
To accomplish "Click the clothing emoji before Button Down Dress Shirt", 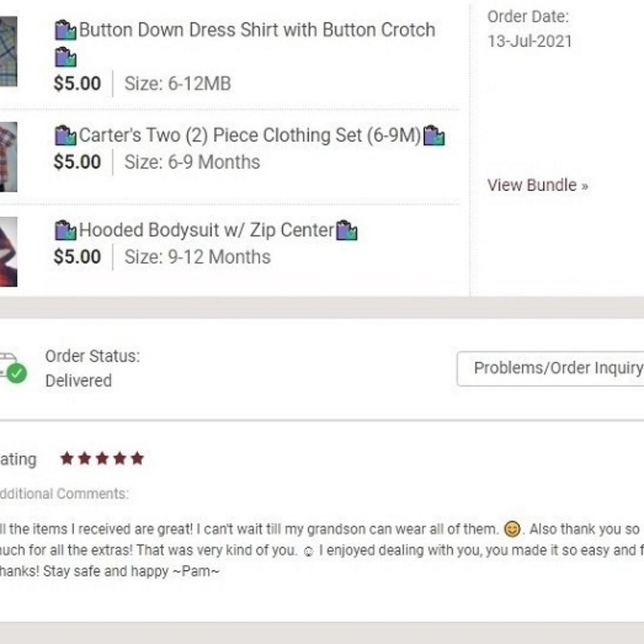I will (x=66, y=30).
